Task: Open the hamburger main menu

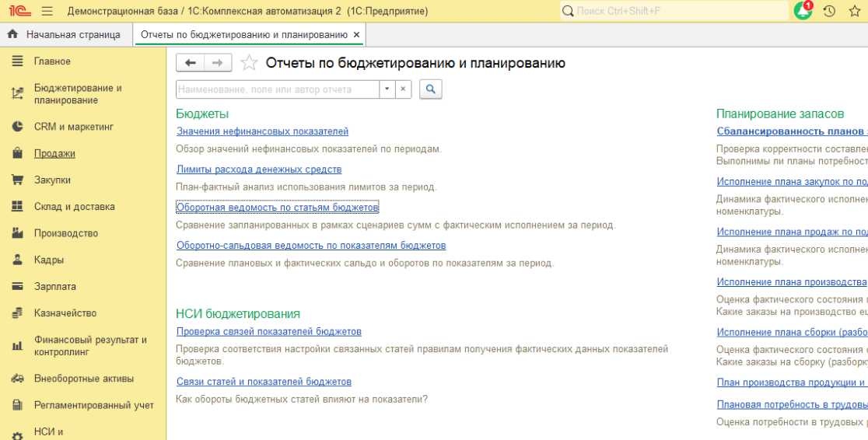Action: click(47, 11)
